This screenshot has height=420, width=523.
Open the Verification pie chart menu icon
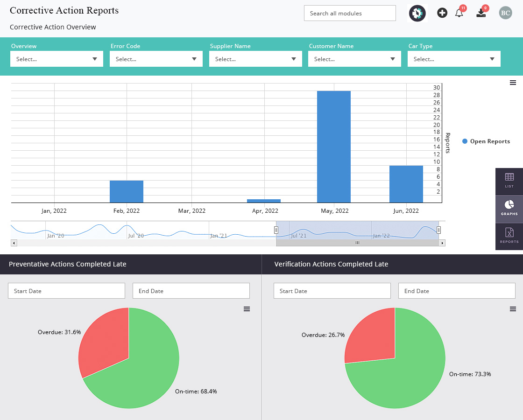click(x=513, y=309)
